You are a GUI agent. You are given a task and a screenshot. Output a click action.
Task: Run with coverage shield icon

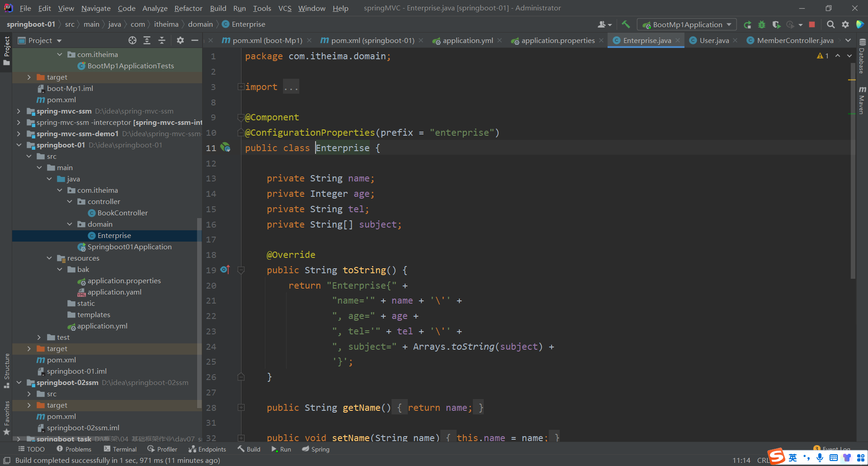(776, 24)
